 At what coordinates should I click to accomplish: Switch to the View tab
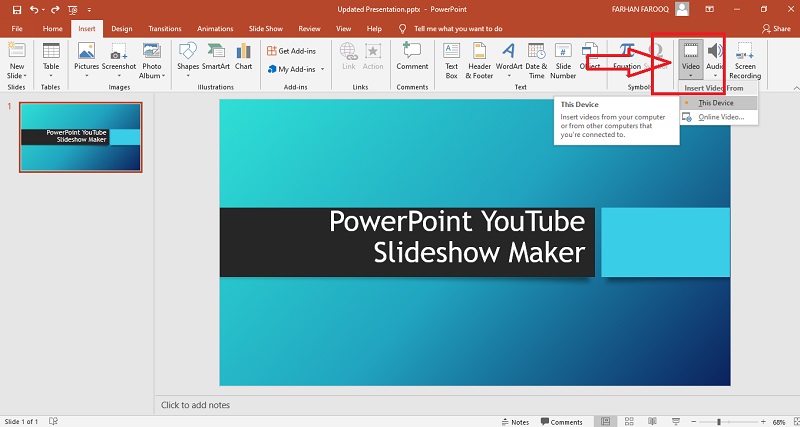click(x=343, y=29)
